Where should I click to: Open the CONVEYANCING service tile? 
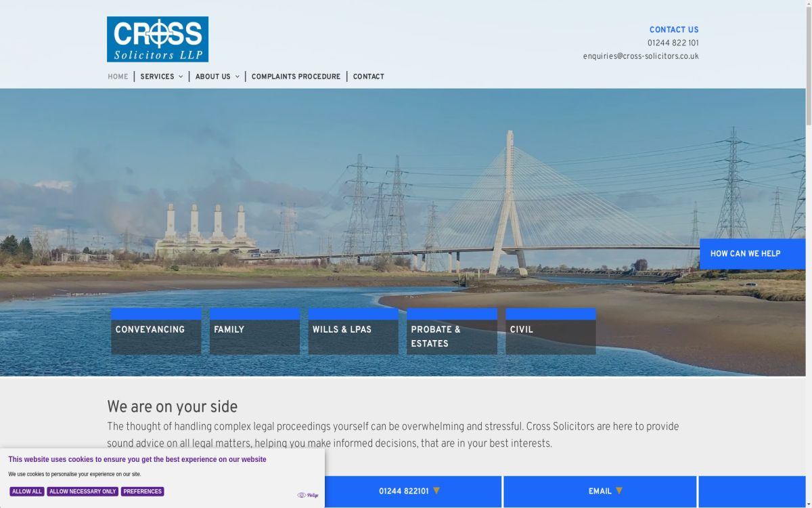(x=156, y=331)
